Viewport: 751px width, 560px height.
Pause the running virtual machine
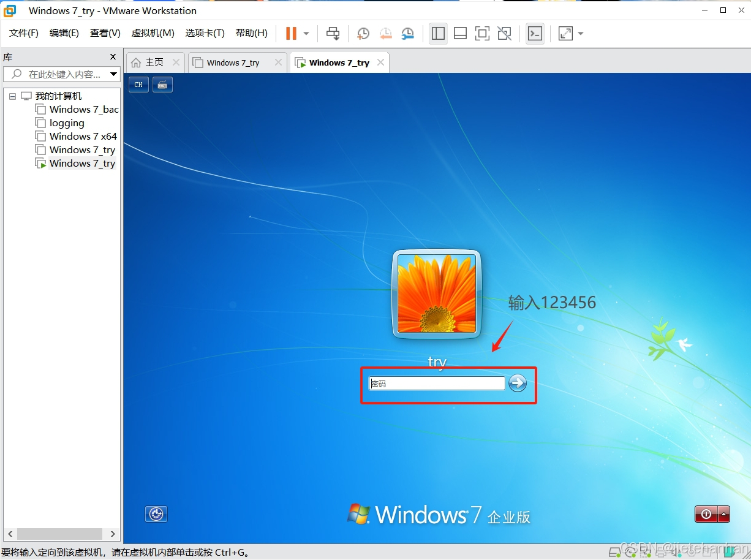click(291, 33)
